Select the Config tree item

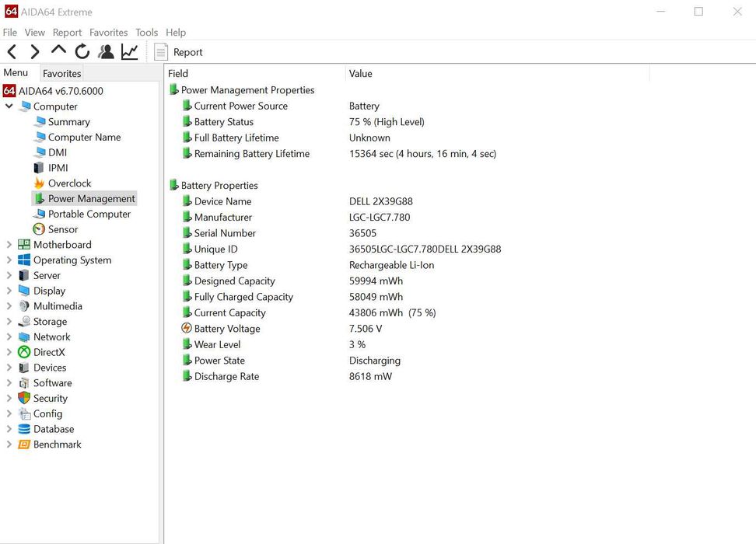pyautogui.click(x=47, y=413)
